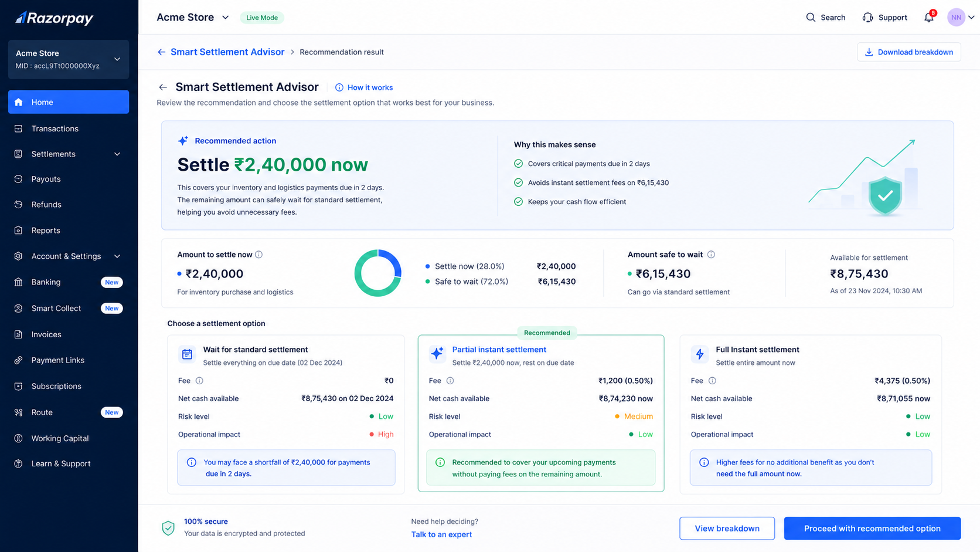Click the Reports sidebar icon
Screen dimensions: 980x552
[19, 231]
